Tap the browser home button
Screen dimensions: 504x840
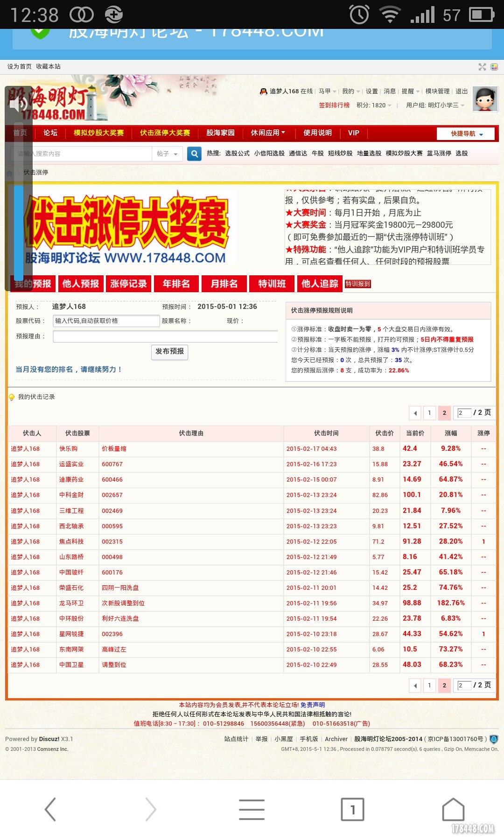pos(453,809)
